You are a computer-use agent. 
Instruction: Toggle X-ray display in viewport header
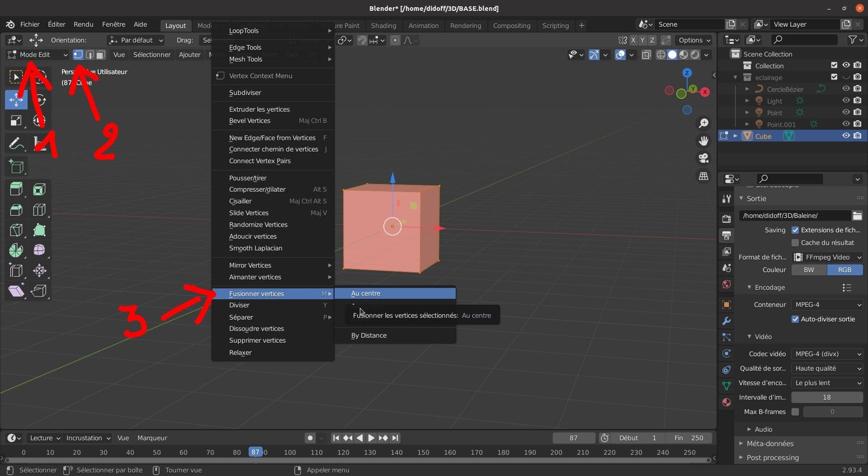pyautogui.click(x=646, y=55)
